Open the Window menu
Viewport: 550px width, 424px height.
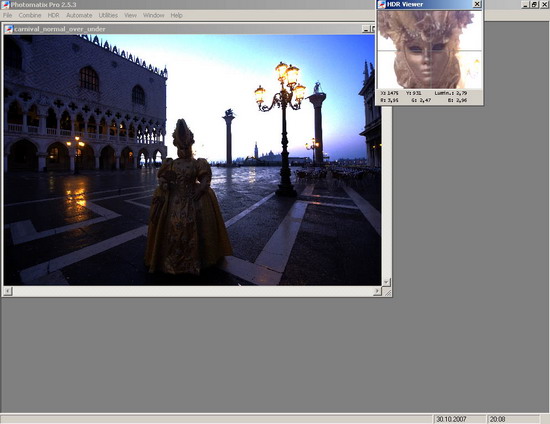[153, 15]
